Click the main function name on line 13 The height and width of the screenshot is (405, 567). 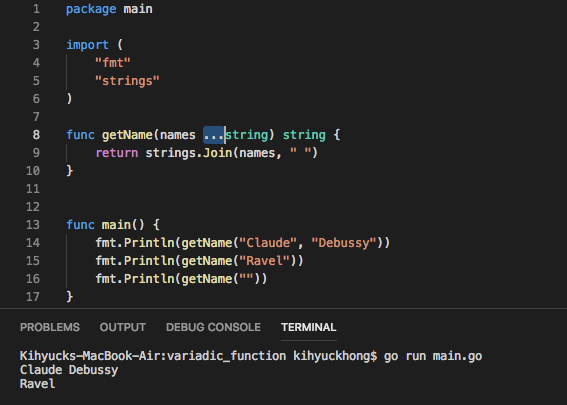116,225
